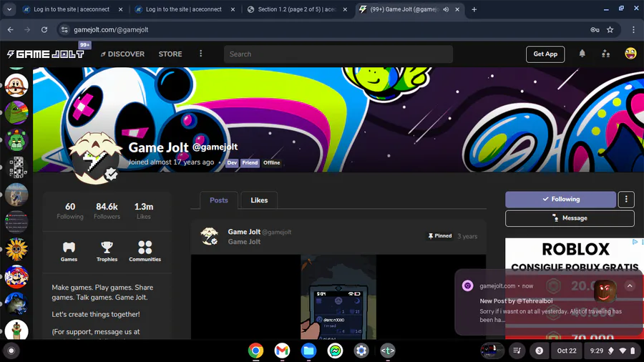
Task: Open the friends list icon
Action: tap(606, 54)
